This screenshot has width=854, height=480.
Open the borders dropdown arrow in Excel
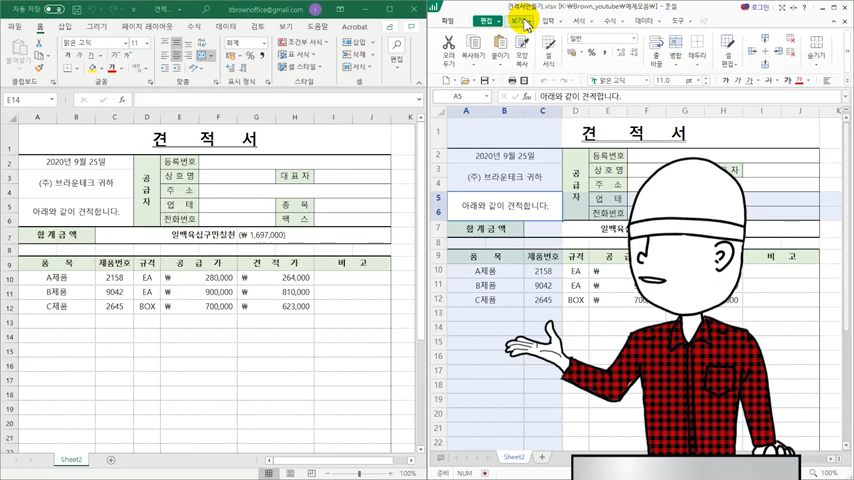pos(77,68)
